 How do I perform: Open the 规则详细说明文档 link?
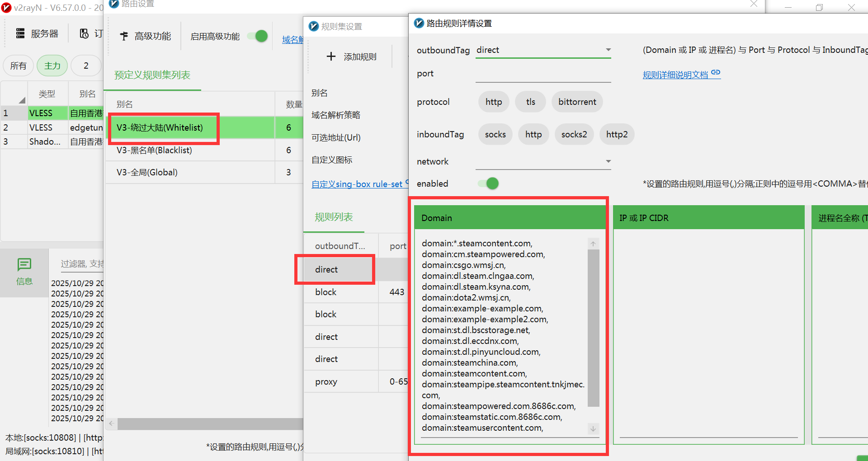(x=675, y=75)
